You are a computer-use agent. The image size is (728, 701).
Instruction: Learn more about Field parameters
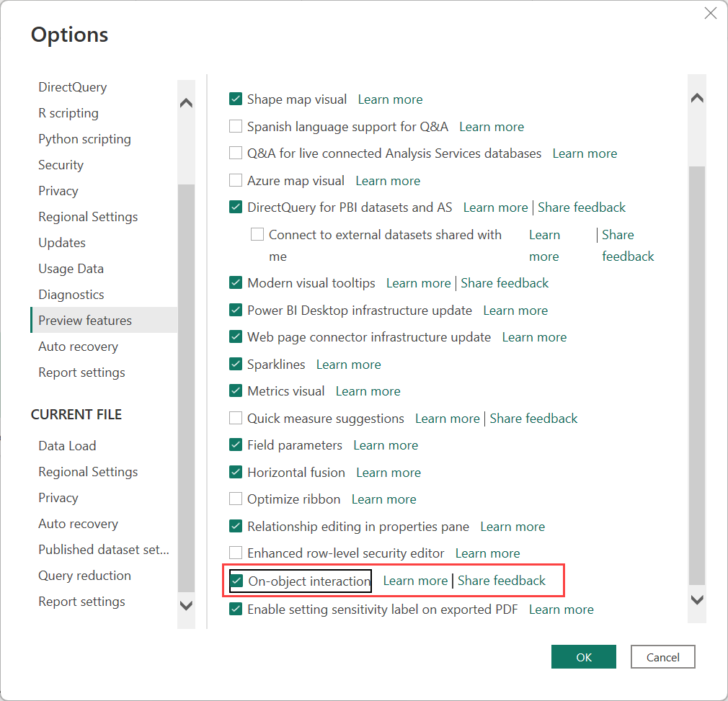pyautogui.click(x=386, y=445)
